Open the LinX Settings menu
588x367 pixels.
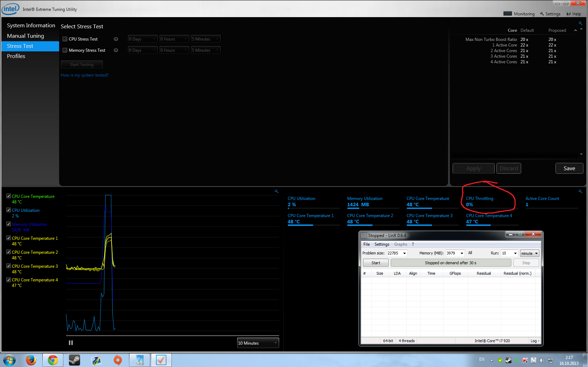382,244
